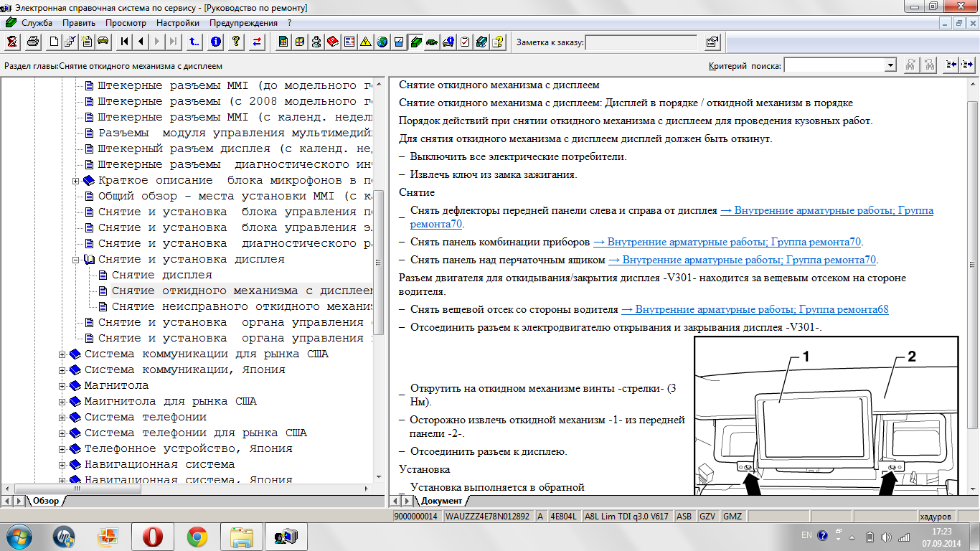Expand the Система телефонии tree node
Image resolution: width=980 pixels, height=551 pixels.
click(62, 418)
